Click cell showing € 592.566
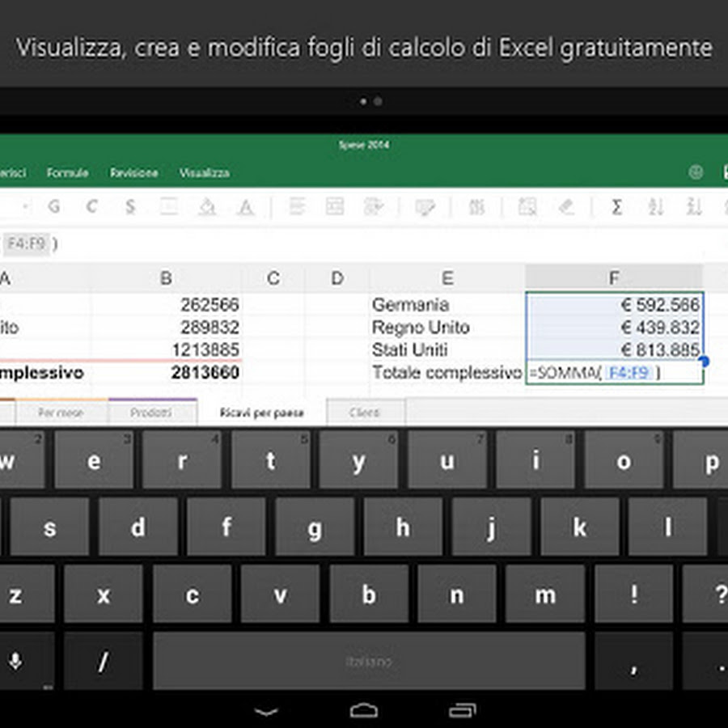 [615, 305]
